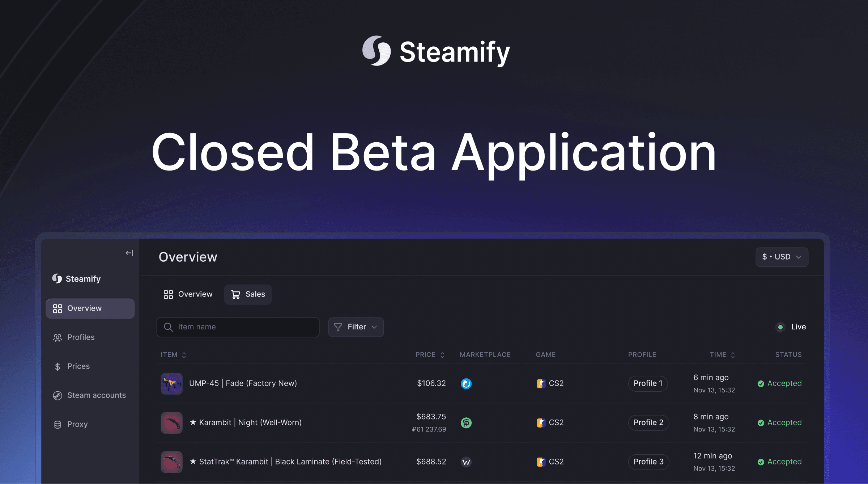Screen dimensions: 868x484
Task: Switch to the Sales tab
Action: [x=248, y=294]
